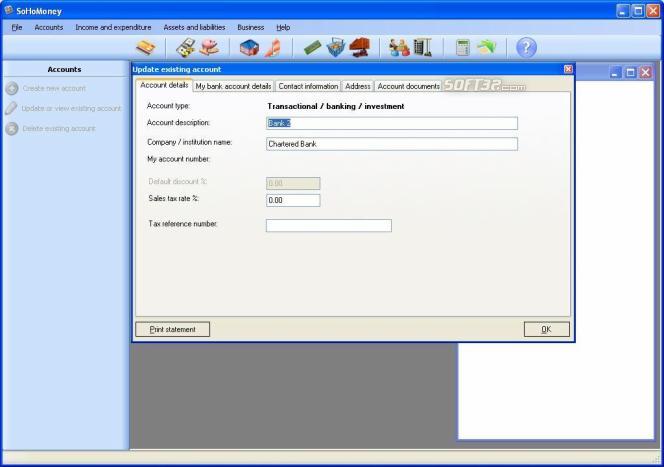
Task: Click the calculator toolbar icon
Action: [462, 47]
